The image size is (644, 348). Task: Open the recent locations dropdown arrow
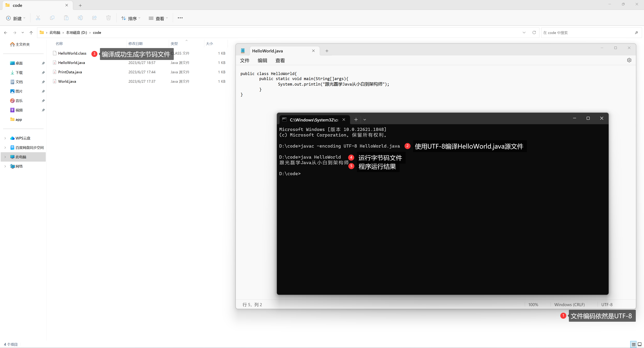click(23, 33)
